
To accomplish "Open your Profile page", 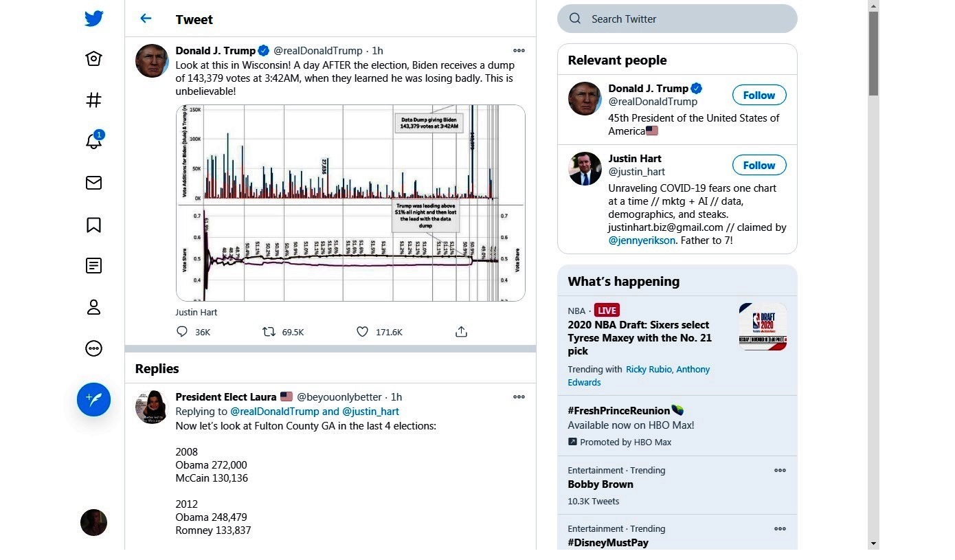I will (93, 307).
